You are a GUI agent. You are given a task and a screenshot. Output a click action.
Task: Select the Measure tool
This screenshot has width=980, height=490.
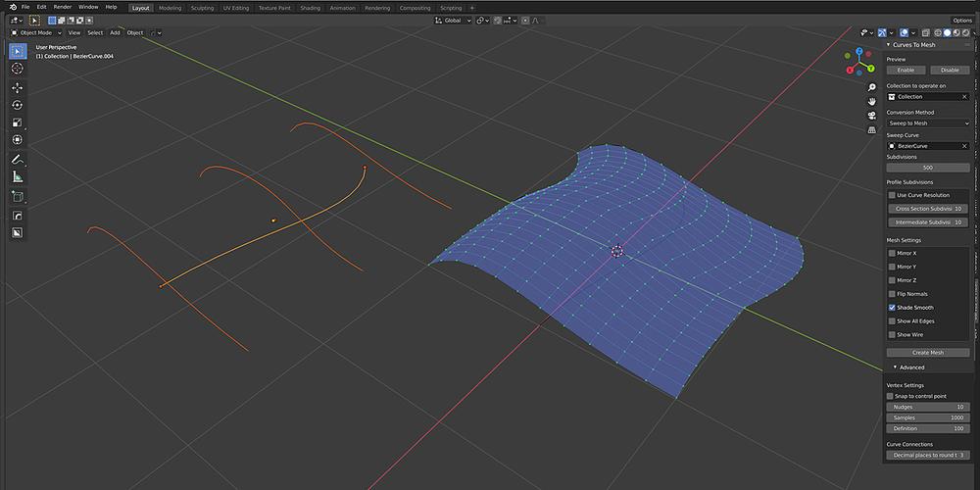(x=18, y=176)
